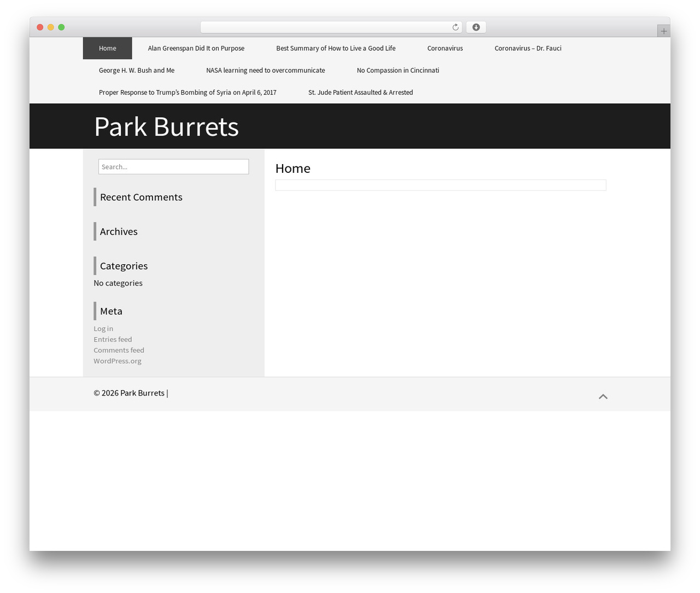Click the browser reload icon
This screenshot has height=593, width=700.
coord(455,27)
